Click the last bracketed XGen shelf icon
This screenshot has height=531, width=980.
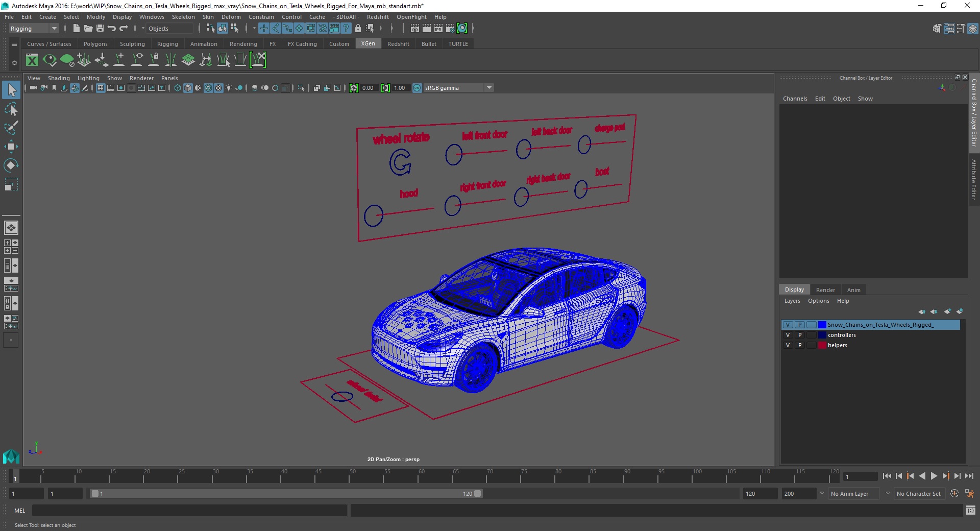(258, 60)
